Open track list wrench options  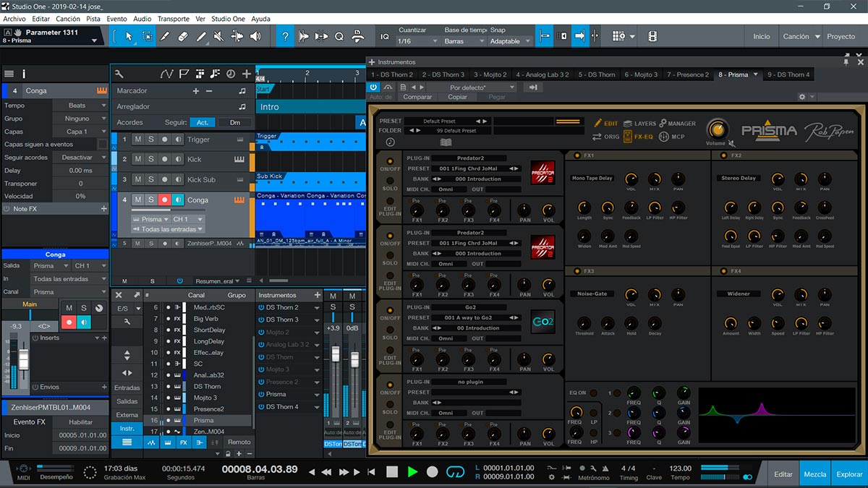click(119, 73)
